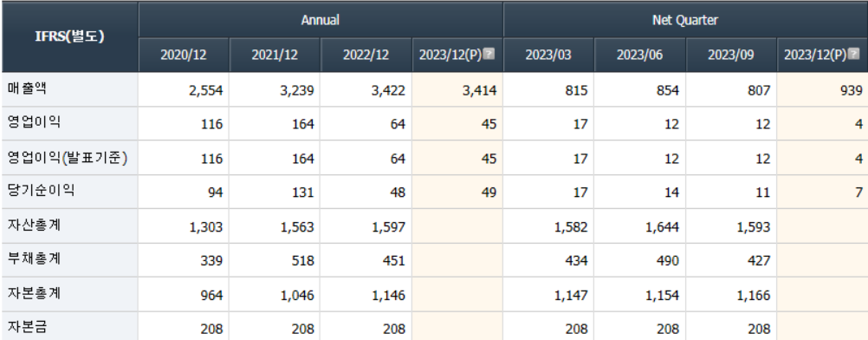Image resolution: width=868 pixels, height=340 pixels.
Task: Select the 매출액 value 815
Action: 577,90
